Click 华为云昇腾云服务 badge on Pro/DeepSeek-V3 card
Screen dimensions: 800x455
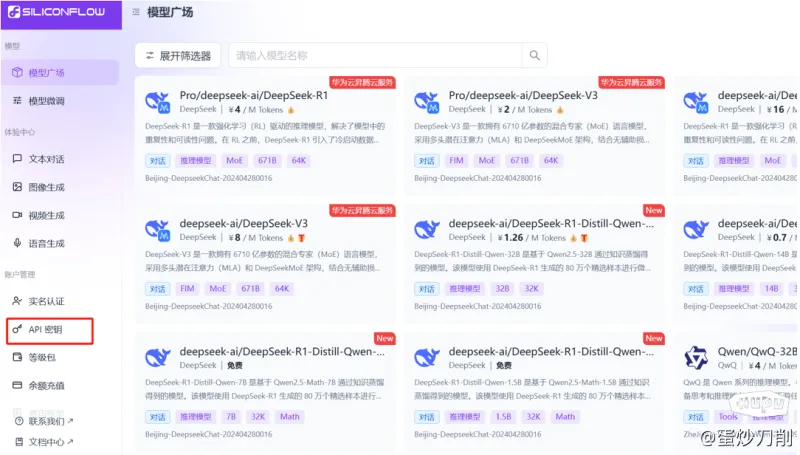(x=632, y=82)
